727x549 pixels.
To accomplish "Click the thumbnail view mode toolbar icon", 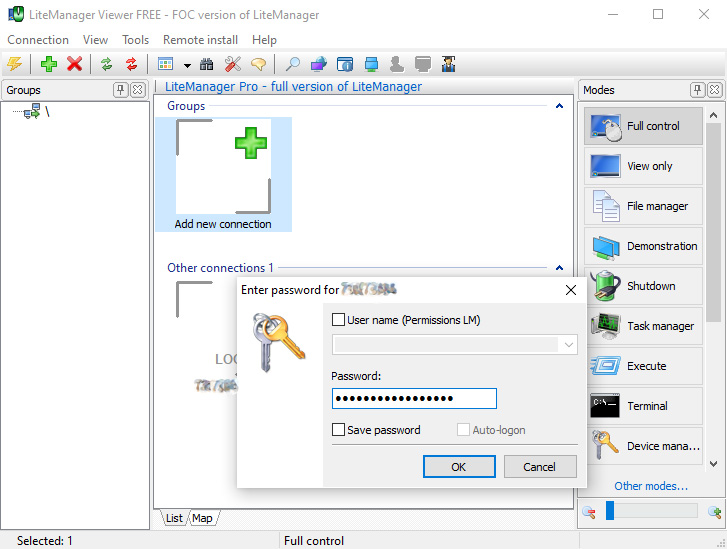I will click(x=166, y=64).
